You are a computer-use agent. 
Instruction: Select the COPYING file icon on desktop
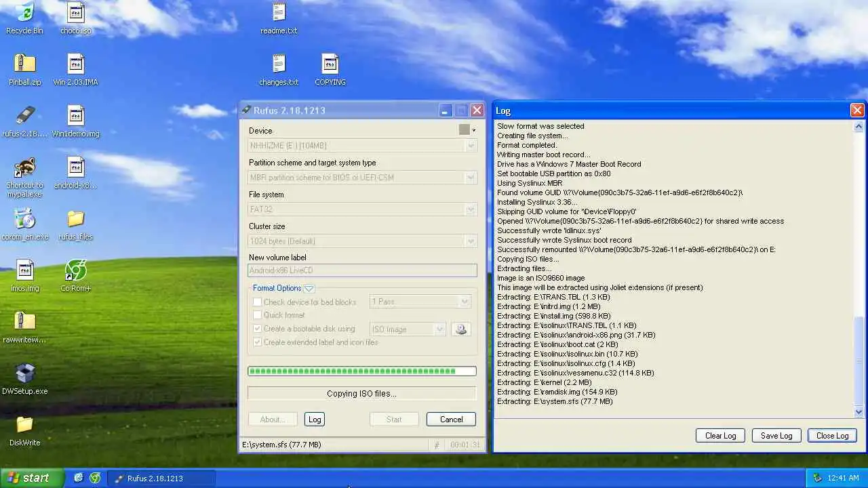pos(330,69)
